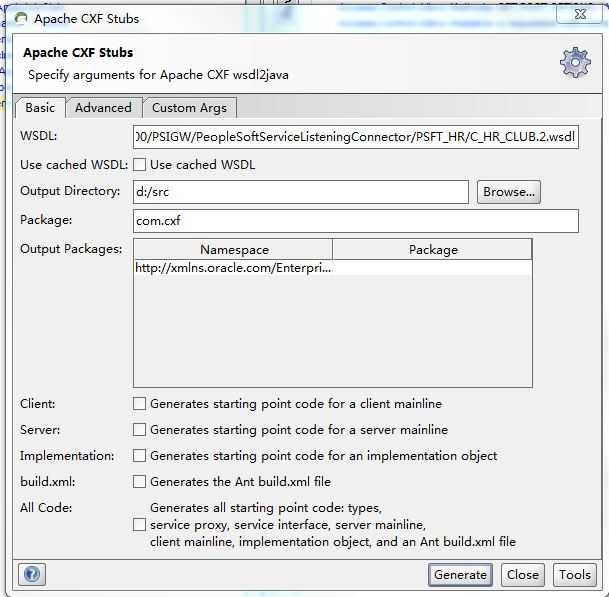The height and width of the screenshot is (597, 609).
Task: Enable Implementation object code generation
Action: click(139, 456)
